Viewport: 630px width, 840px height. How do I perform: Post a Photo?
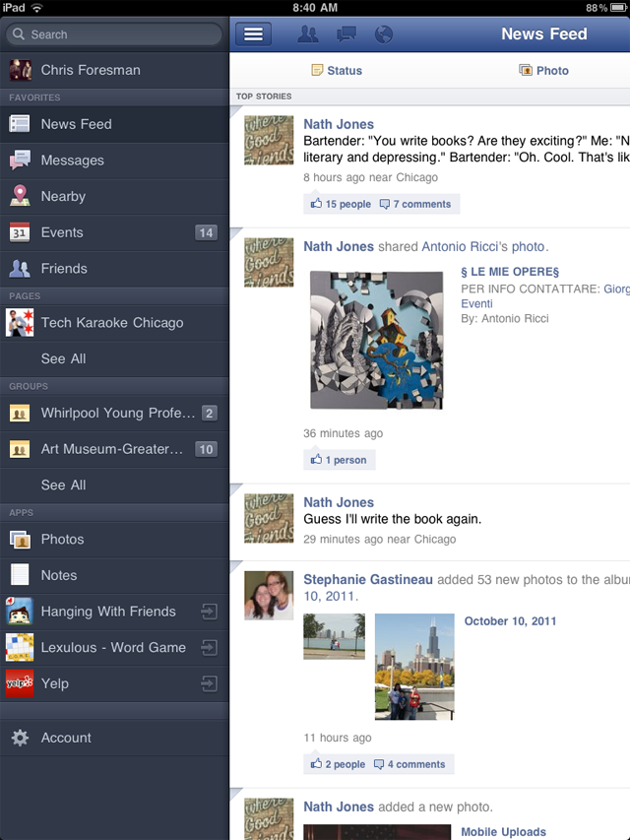tap(543, 70)
